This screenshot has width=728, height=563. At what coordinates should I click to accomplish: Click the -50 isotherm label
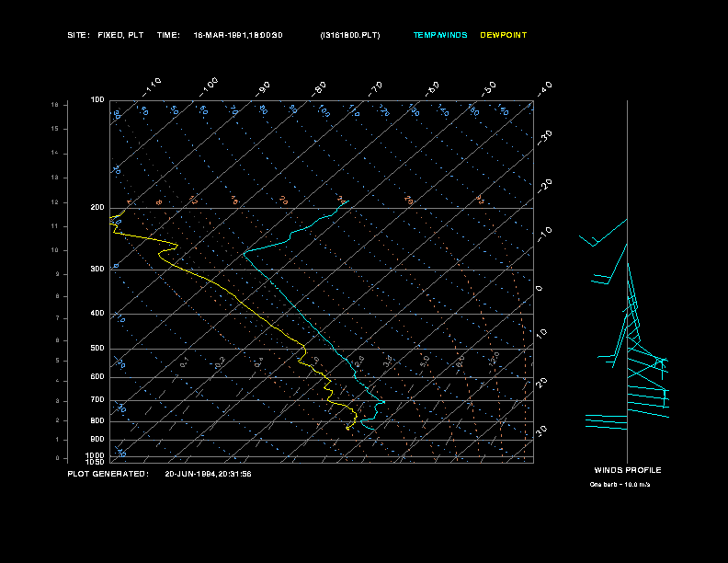[489, 88]
